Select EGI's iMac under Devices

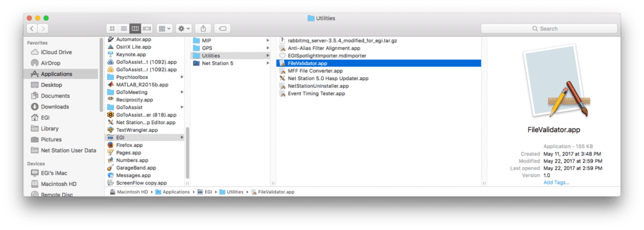click(62, 173)
